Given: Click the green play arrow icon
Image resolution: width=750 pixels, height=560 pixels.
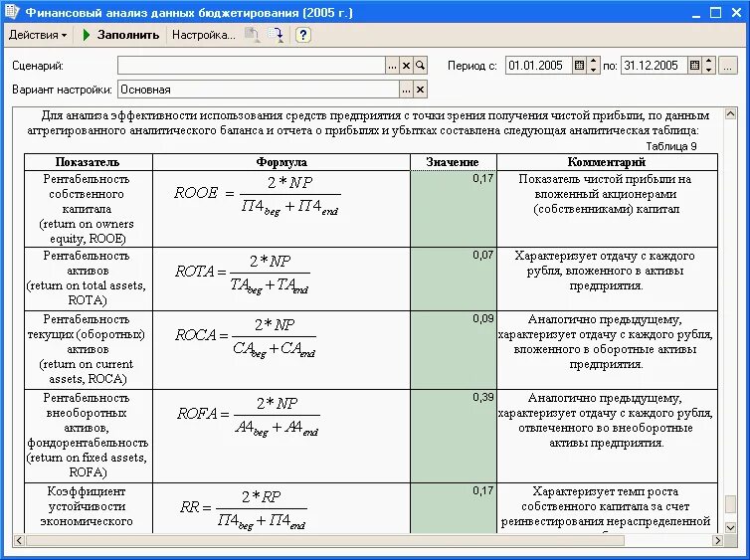Looking at the screenshot, I should click(87, 35).
